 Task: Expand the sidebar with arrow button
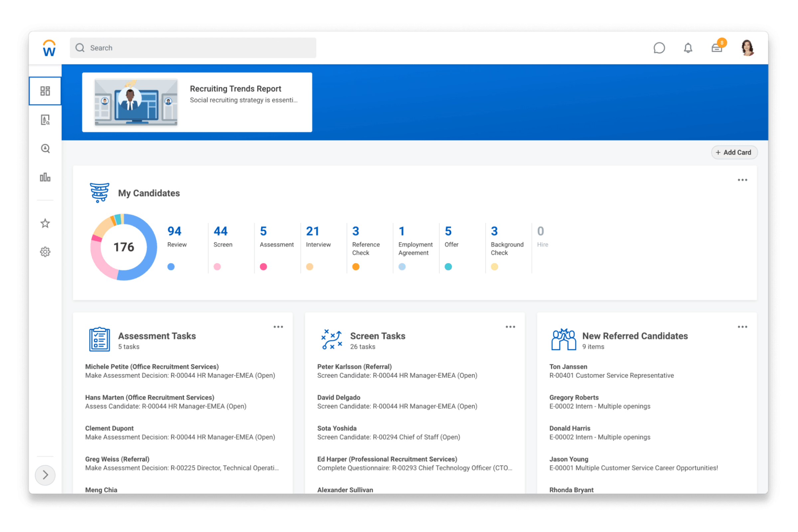[45, 475]
